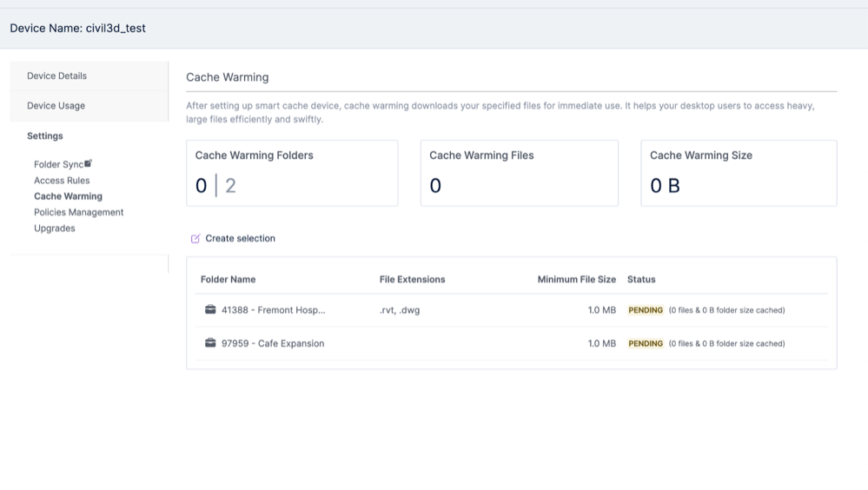Click the cached files note in the Cafe Expansion row

tap(727, 343)
